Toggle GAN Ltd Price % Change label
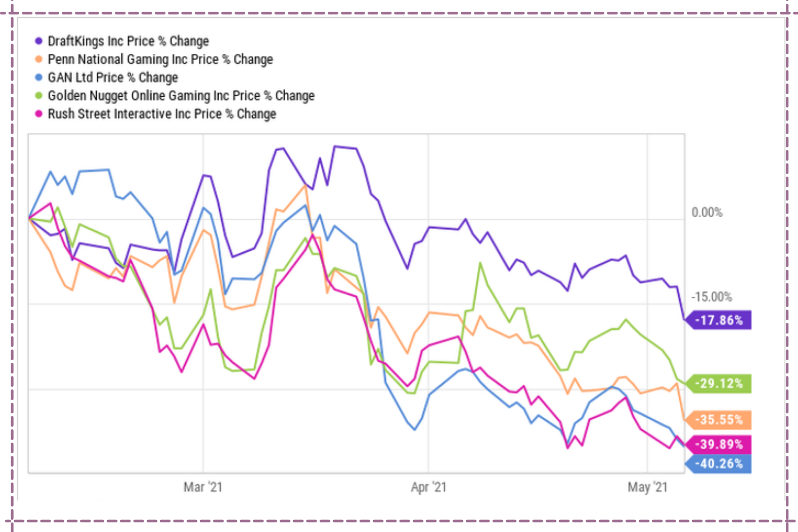Image resolution: width=798 pixels, height=532 pixels. point(113,77)
